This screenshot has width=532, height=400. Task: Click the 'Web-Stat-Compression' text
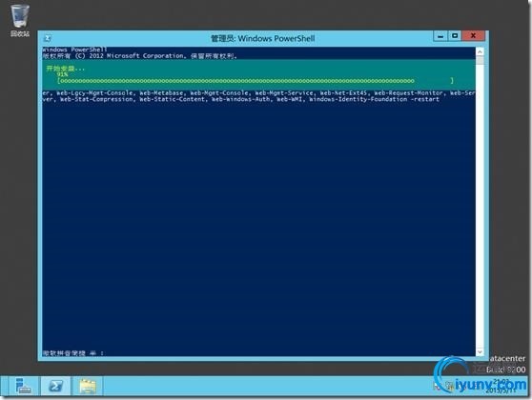click(x=96, y=99)
